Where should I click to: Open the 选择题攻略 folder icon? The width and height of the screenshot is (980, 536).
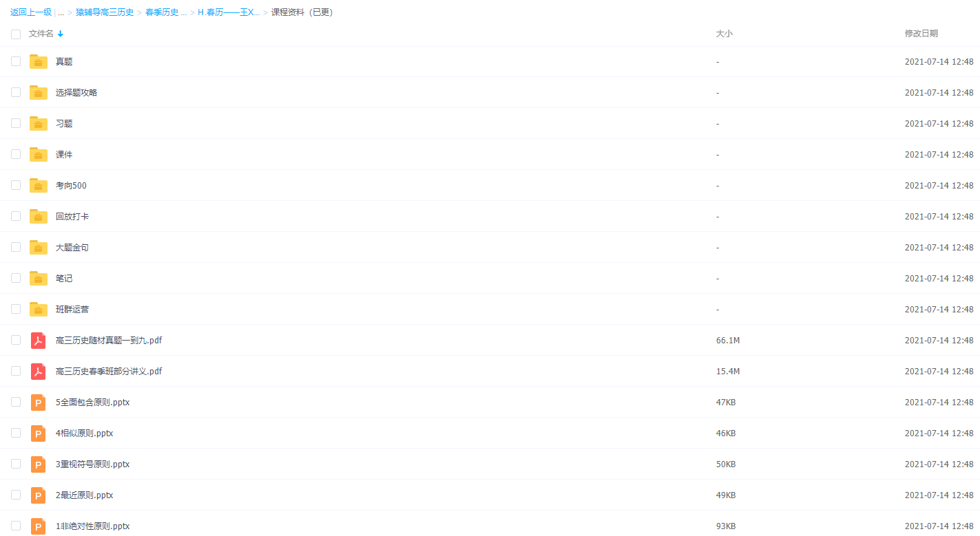pos(39,92)
